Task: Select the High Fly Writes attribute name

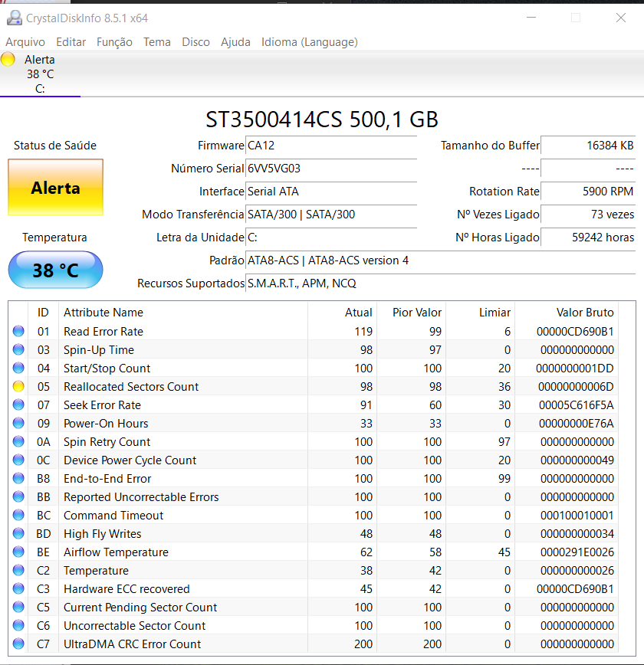Action: click(x=102, y=534)
